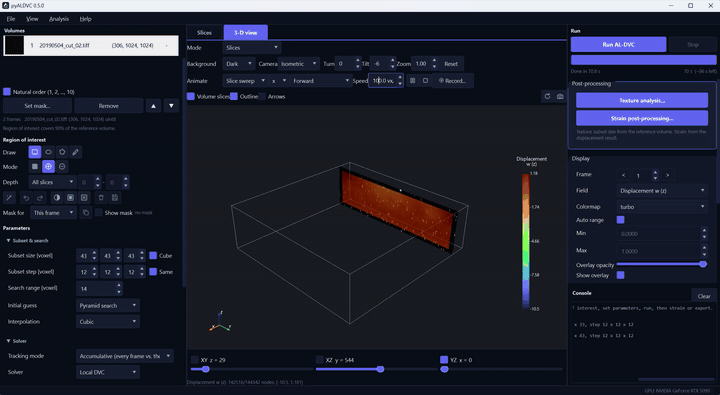Move selected volume up in list
This screenshot has width=720, height=395.
pos(153,106)
